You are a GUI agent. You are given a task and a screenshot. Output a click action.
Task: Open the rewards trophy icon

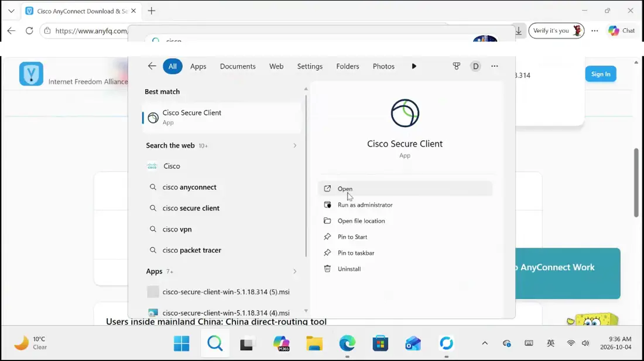point(456,66)
